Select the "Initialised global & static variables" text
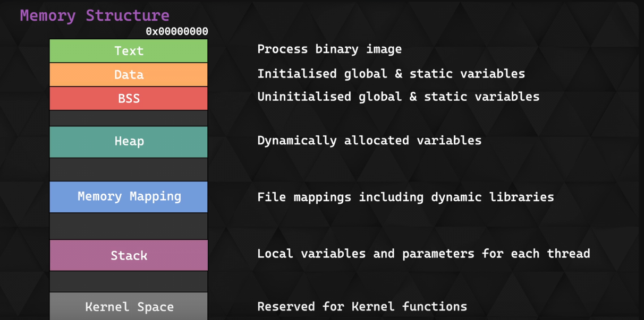 (x=391, y=74)
